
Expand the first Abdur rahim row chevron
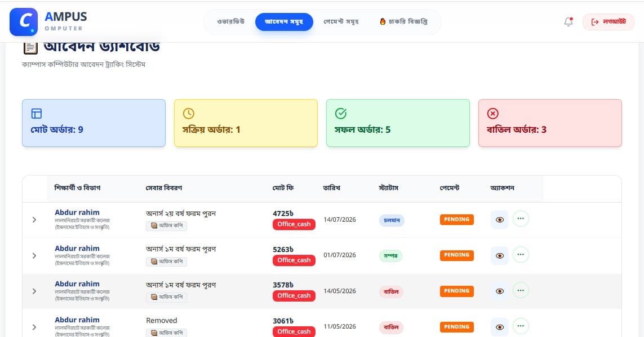click(x=34, y=220)
